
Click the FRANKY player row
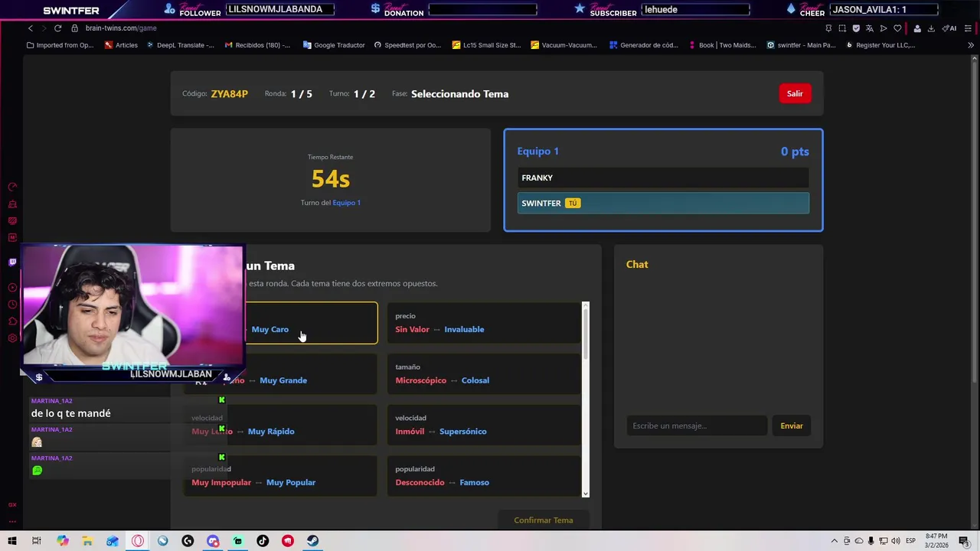[663, 178]
